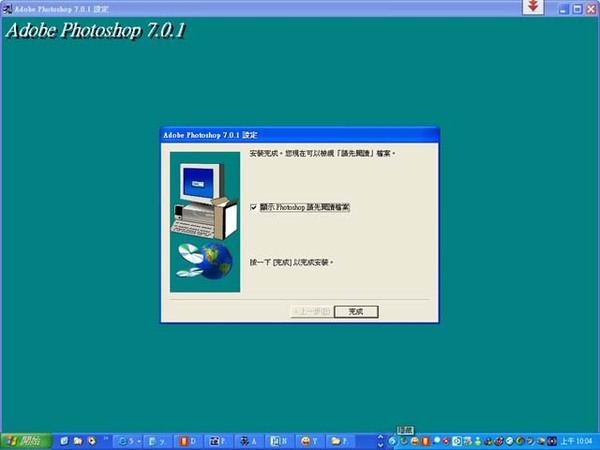Expand the quick launch overflow chevron
The width and height of the screenshot is (600, 450).
[106, 438]
